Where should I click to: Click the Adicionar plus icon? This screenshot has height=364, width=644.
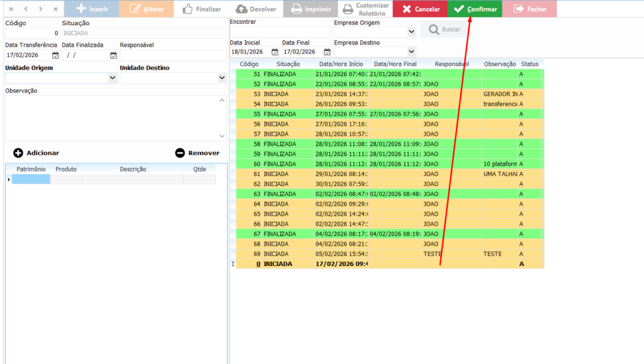pos(18,153)
